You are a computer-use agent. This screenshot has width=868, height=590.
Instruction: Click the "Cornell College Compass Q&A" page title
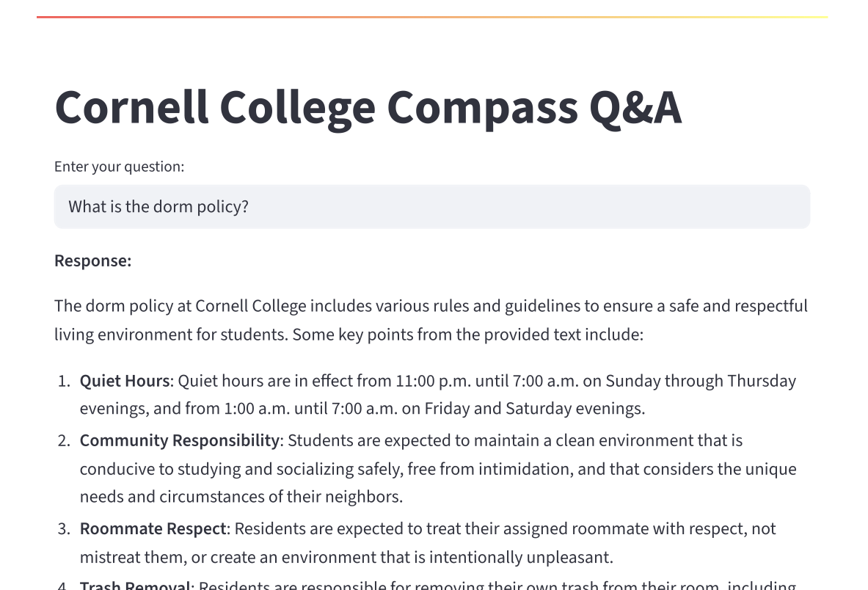click(368, 107)
